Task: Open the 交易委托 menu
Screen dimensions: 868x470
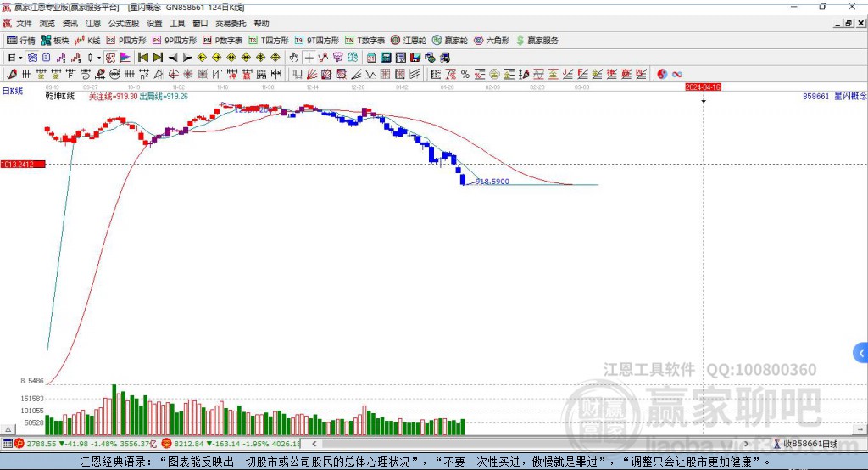Action: pos(231,23)
